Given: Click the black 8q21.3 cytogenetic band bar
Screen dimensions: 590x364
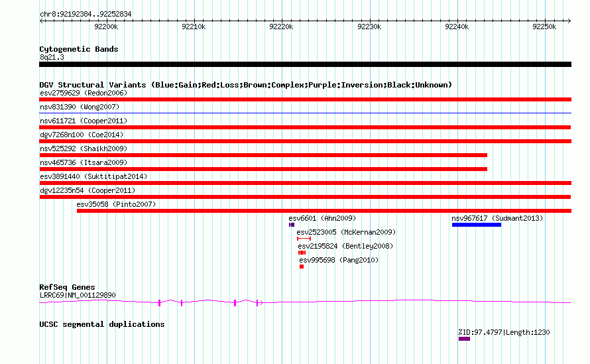Looking at the screenshot, I should point(305,64).
